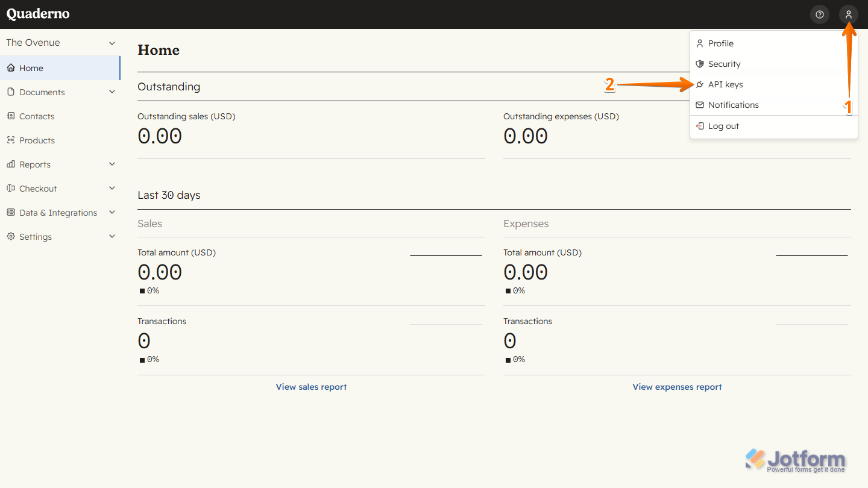Click the user account icon in the top bar
Viewport: 868px width, 488px height.
point(849,14)
